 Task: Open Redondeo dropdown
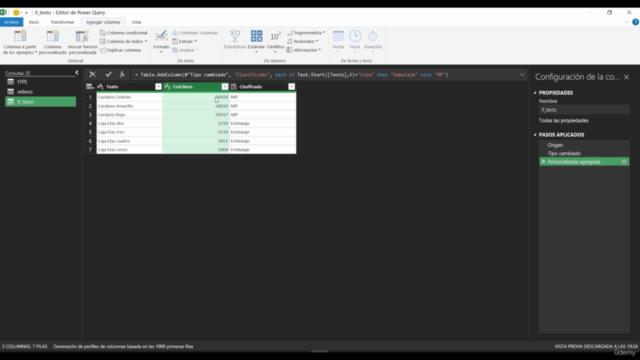(x=302, y=41)
